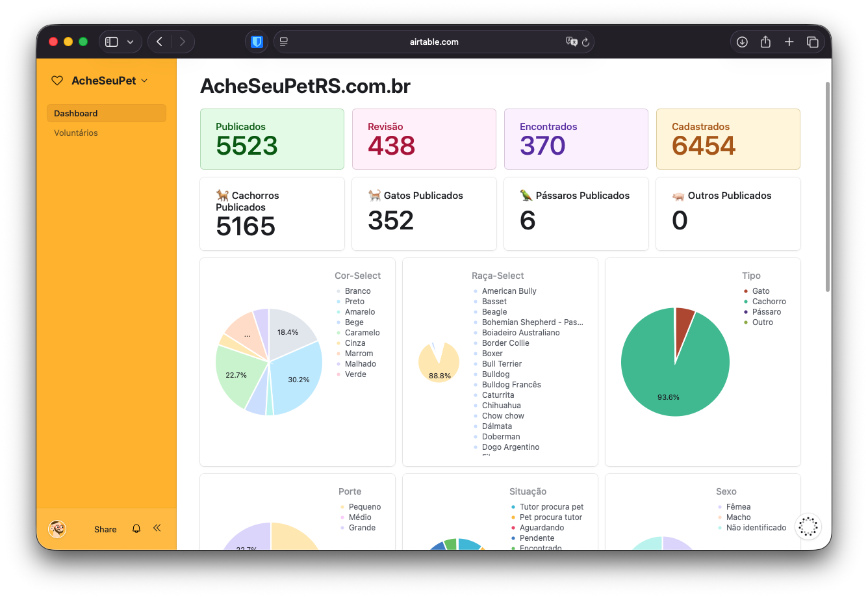Click the Cadastrados 6454 card
The width and height of the screenshot is (868, 598).
[x=728, y=139]
